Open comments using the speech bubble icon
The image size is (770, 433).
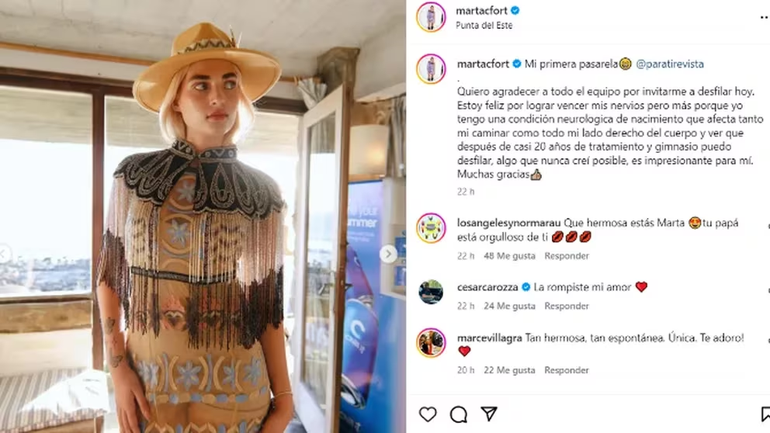pyautogui.click(x=459, y=415)
